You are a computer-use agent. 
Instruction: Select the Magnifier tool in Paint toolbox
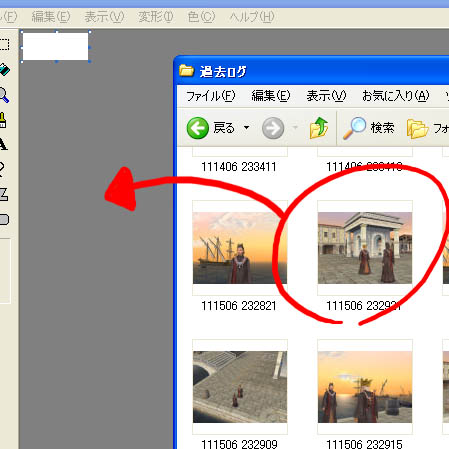[x=3, y=95]
